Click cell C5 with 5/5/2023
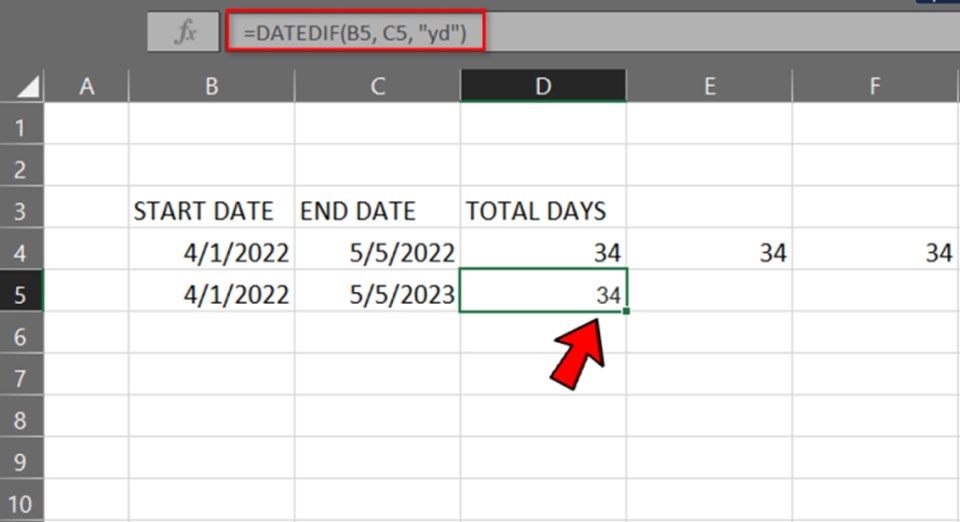This screenshot has height=522, width=960. pyautogui.click(x=378, y=294)
